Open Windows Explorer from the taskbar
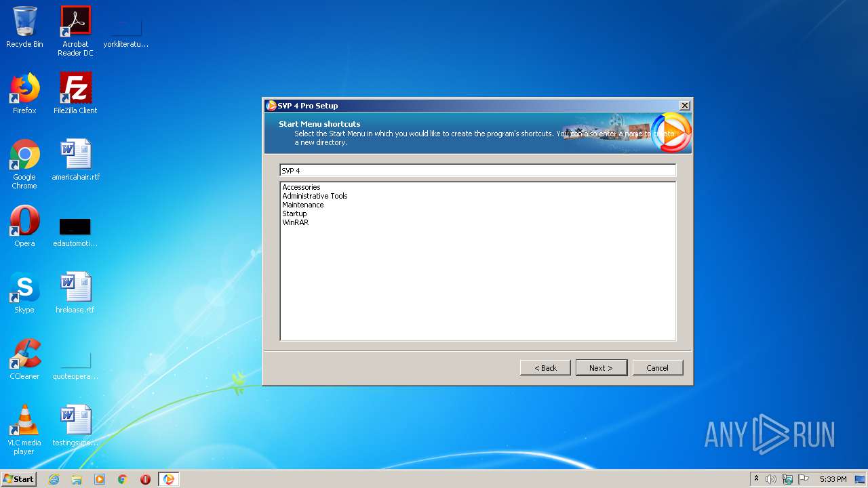This screenshot has height=488, width=868. coord(77,479)
